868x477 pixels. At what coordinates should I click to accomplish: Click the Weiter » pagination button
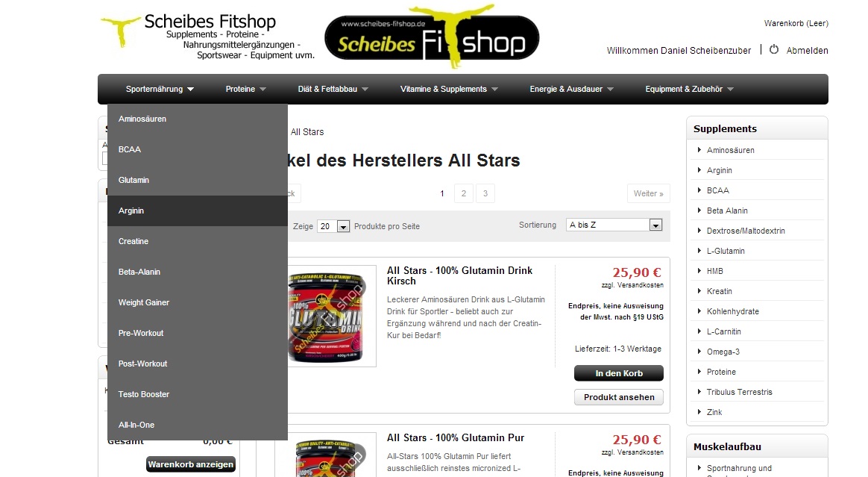click(648, 193)
